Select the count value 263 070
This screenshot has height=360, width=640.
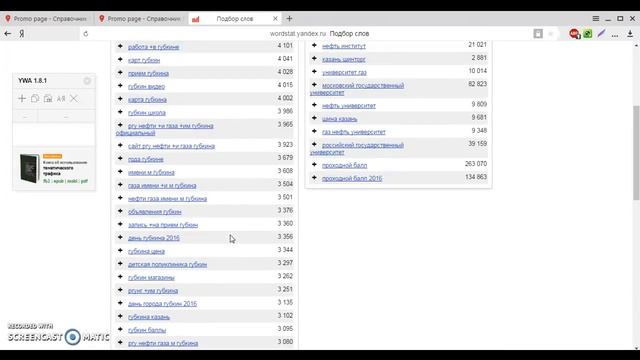[x=476, y=164]
